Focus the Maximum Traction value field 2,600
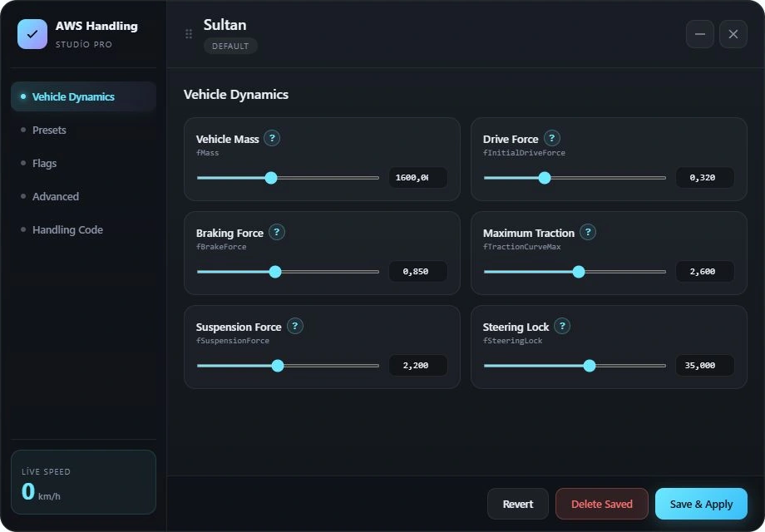 tap(705, 272)
